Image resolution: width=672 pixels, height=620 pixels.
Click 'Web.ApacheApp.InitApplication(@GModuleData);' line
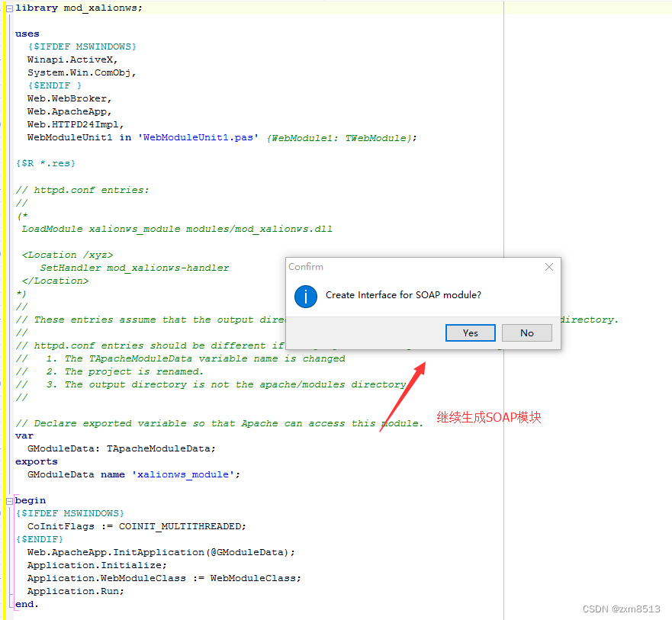pos(161,552)
